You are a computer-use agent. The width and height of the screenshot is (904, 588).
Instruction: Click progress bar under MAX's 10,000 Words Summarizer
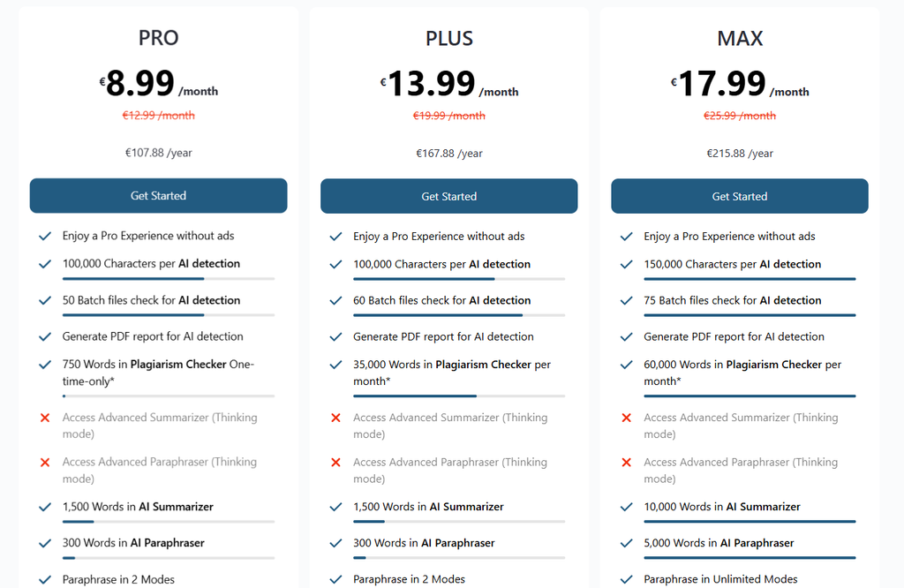[750, 522]
